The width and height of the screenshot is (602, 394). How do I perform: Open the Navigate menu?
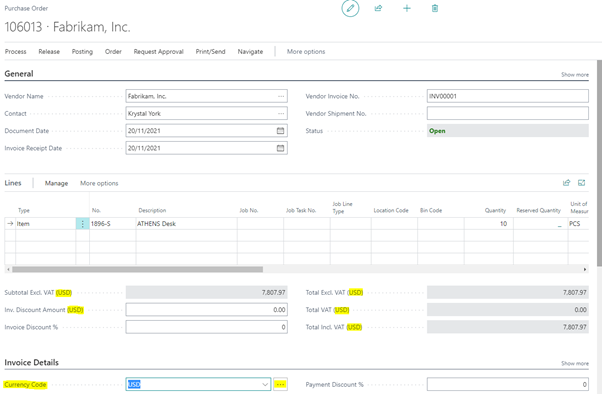tap(250, 51)
